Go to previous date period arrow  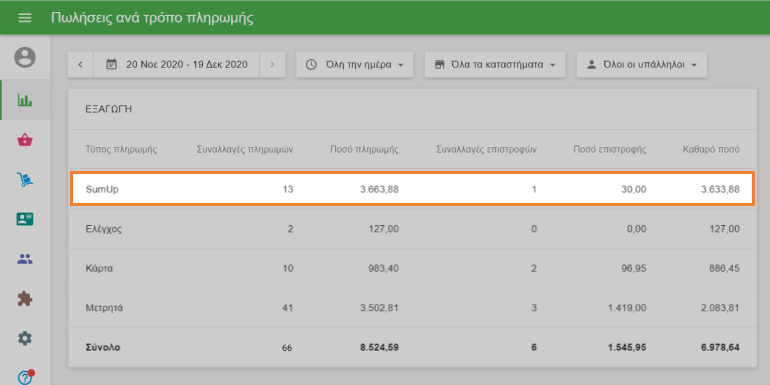pyautogui.click(x=81, y=64)
